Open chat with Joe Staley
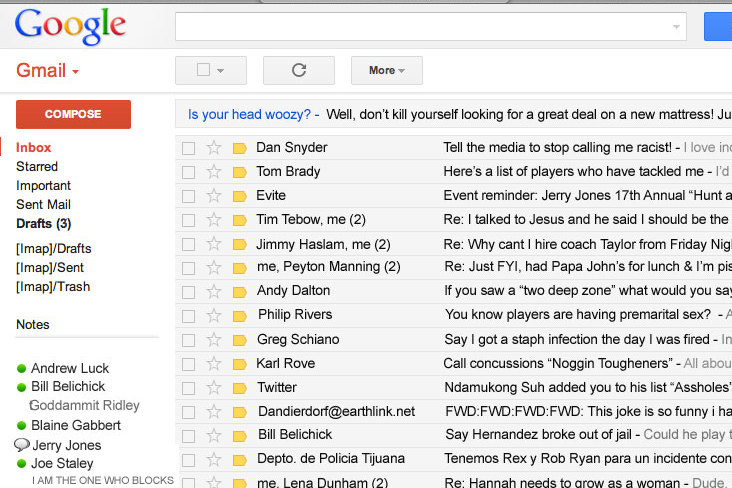Screen dimensions: 732x488 coord(62,463)
